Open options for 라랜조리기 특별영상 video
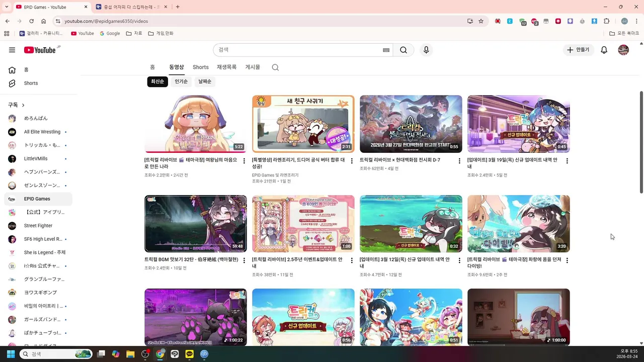 (x=352, y=161)
